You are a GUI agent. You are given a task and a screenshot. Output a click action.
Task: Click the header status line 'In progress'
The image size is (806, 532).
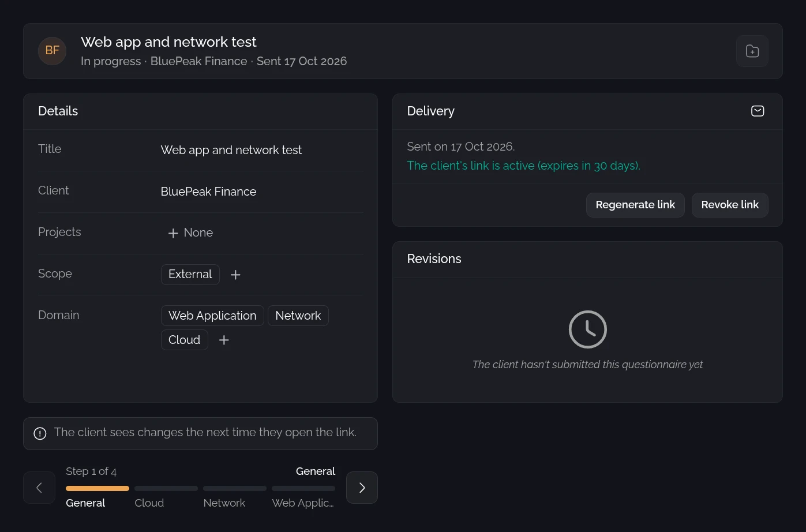click(111, 61)
